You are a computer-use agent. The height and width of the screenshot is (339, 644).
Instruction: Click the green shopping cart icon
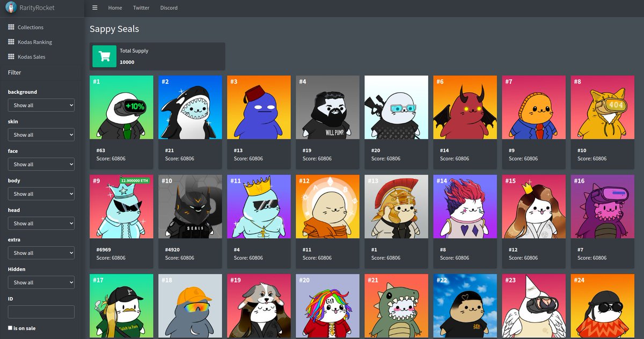(x=104, y=56)
